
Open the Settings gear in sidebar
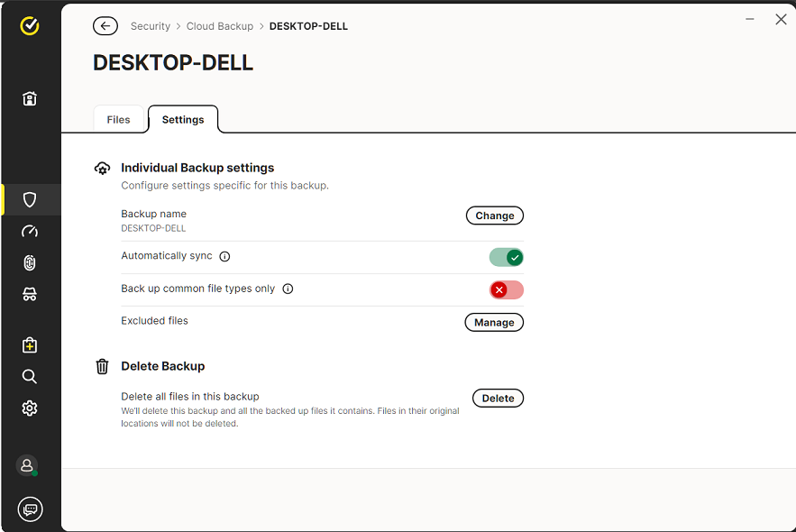coord(30,408)
